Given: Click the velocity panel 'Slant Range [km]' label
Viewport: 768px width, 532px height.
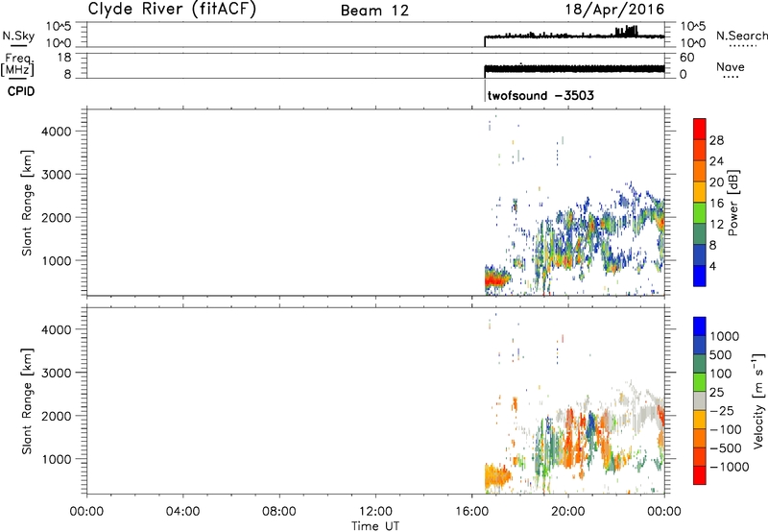Looking at the screenshot, I should [27, 400].
